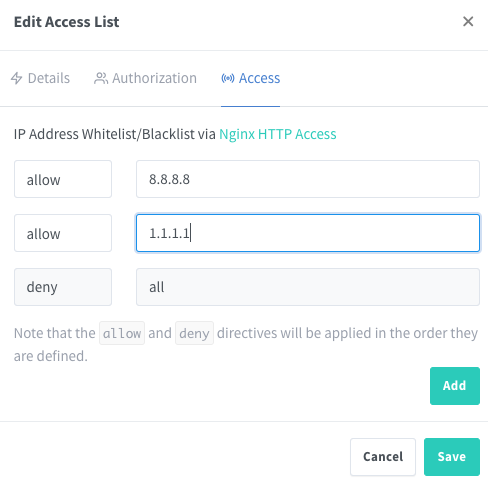488x490 pixels.
Task: Click the lightning bolt Details icon
Action: point(16,78)
